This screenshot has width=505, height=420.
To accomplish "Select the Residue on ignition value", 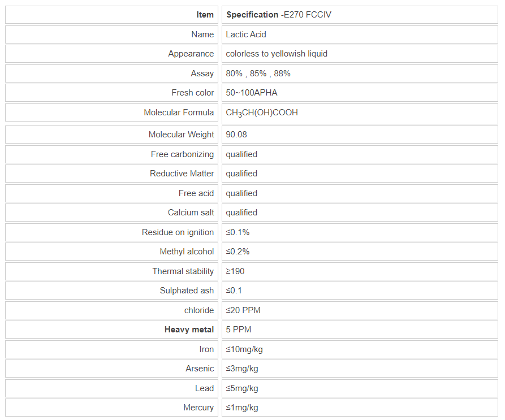I will 238,232.
